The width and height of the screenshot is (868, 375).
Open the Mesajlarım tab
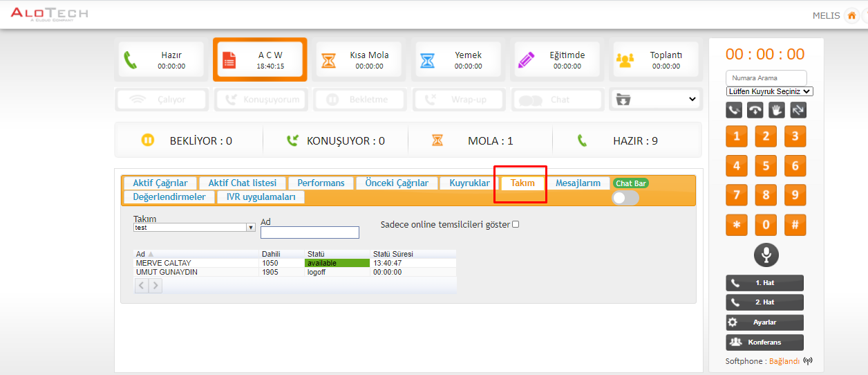pyautogui.click(x=578, y=183)
